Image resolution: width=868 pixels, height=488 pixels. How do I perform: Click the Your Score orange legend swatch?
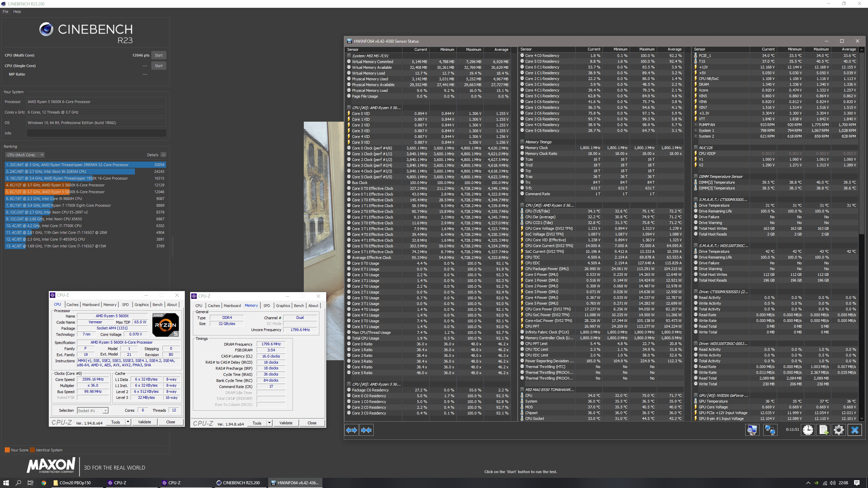[7, 450]
